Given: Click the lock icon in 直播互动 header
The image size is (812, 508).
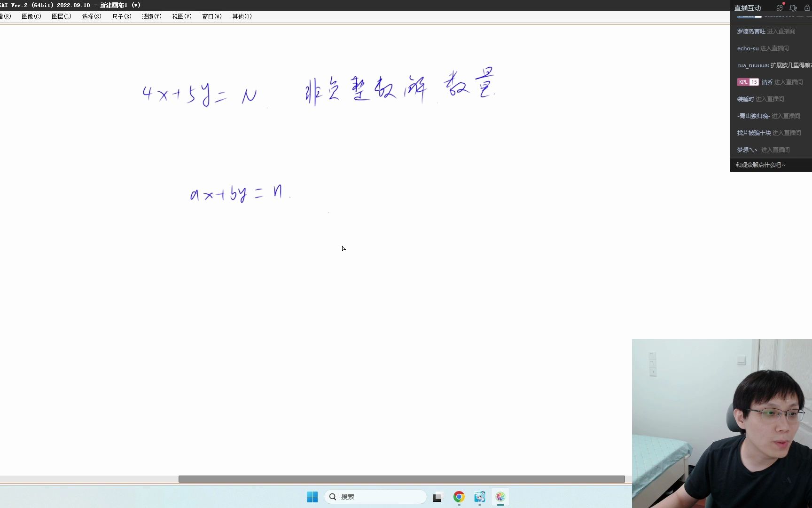Looking at the screenshot, I should [x=807, y=8].
